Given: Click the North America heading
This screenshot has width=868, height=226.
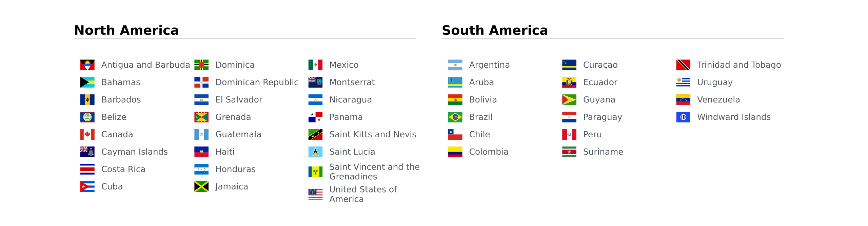Looking at the screenshot, I should [x=126, y=30].
